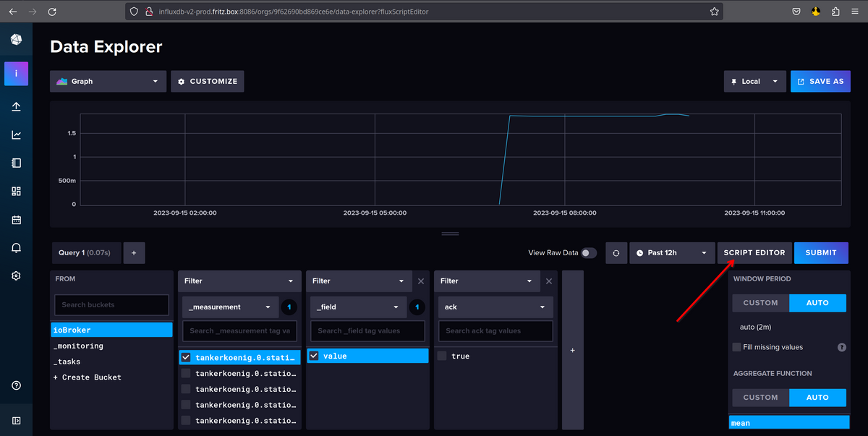868x436 pixels.
Task: Toggle the View Raw Data switch
Action: [x=589, y=253]
